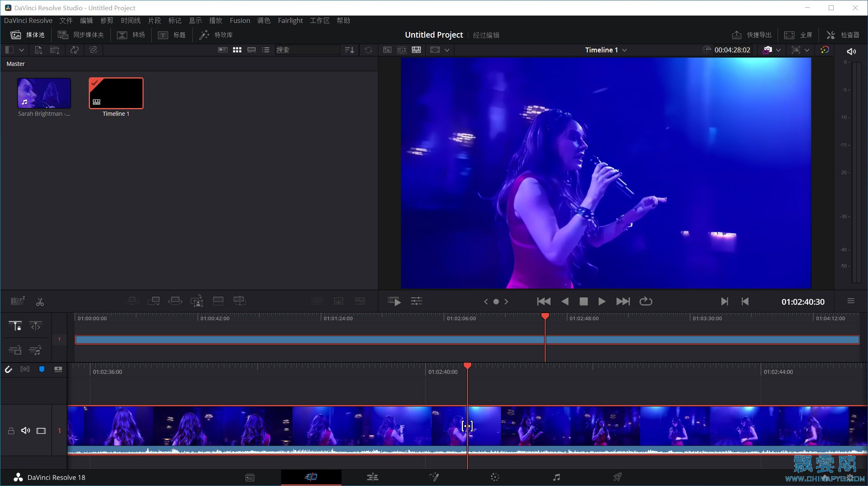The image size is (868, 486).
Task: Open the 编辑 (Edit) menu
Action: pyautogui.click(x=86, y=20)
